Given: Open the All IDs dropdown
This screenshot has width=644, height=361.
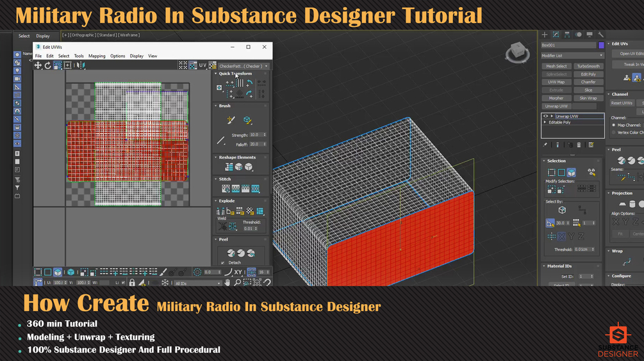Looking at the screenshot, I should (198, 283).
